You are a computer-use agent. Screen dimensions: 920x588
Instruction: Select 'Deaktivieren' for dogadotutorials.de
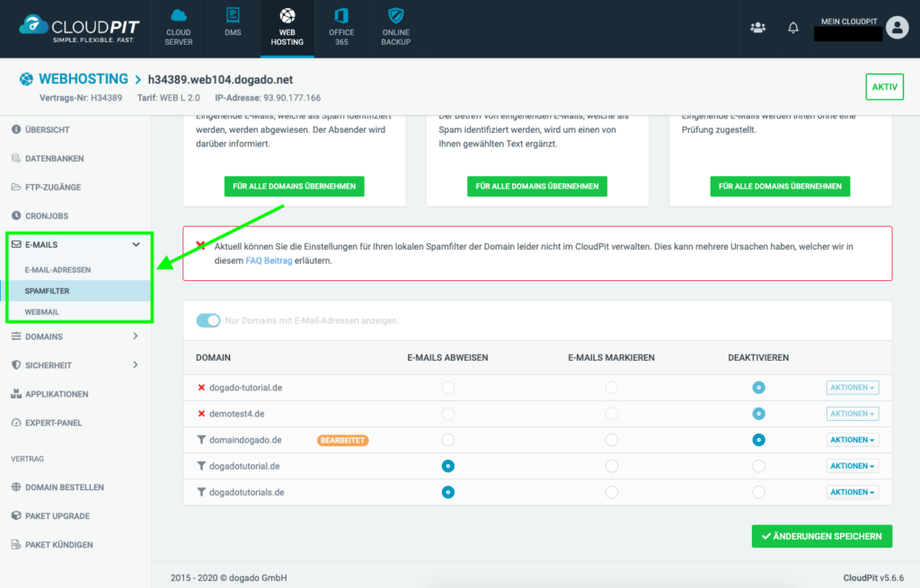(758, 492)
